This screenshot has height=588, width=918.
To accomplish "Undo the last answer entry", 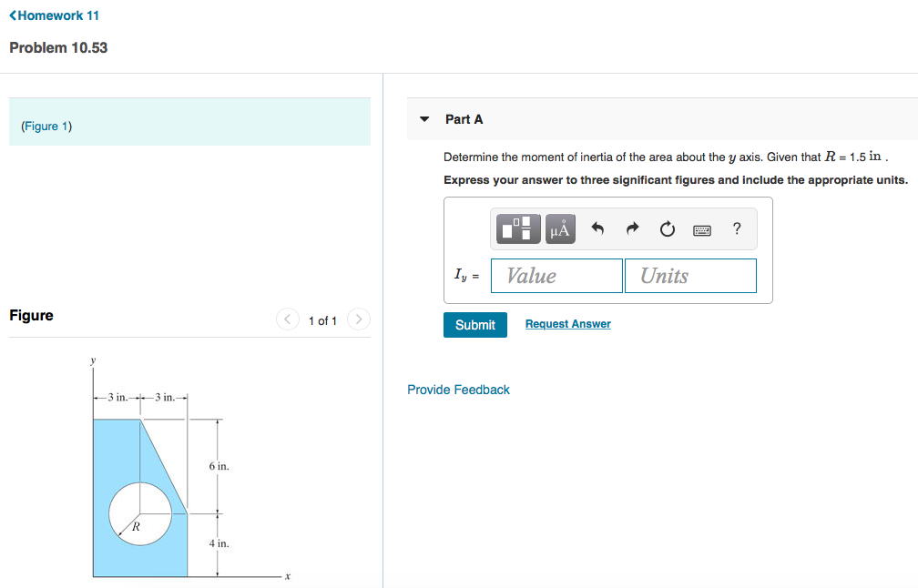I will [598, 228].
